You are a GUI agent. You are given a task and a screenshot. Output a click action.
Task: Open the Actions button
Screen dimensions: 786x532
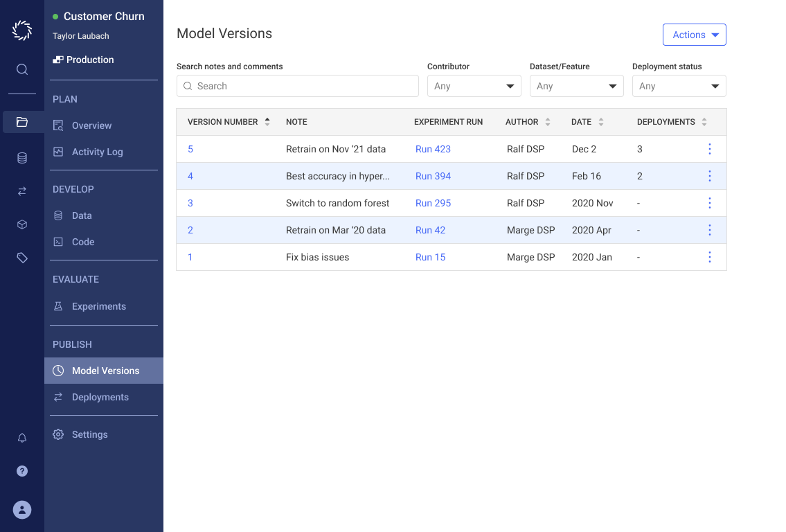coord(695,34)
